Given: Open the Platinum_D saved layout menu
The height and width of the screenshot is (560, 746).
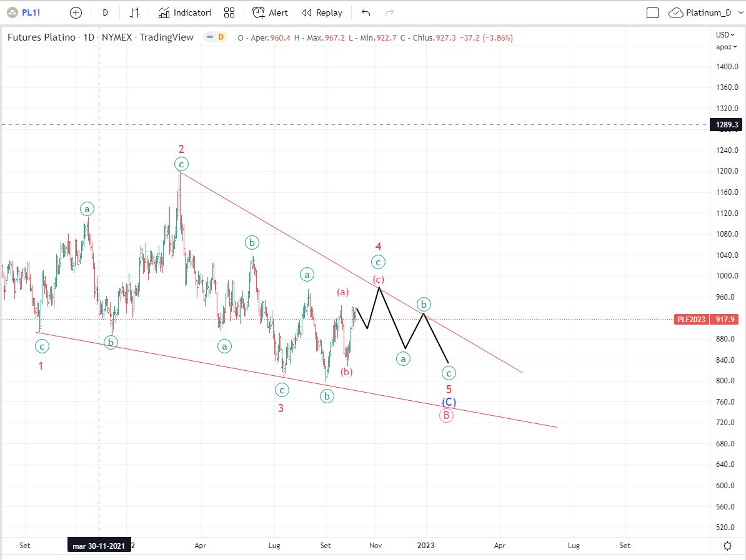Looking at the screenshot, I should point(700,13).
